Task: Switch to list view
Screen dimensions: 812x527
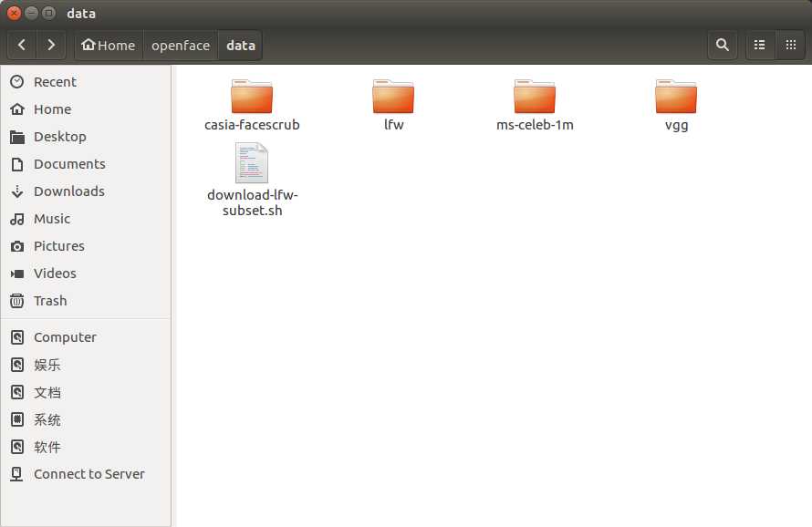Action: click(x=760, y=45)
